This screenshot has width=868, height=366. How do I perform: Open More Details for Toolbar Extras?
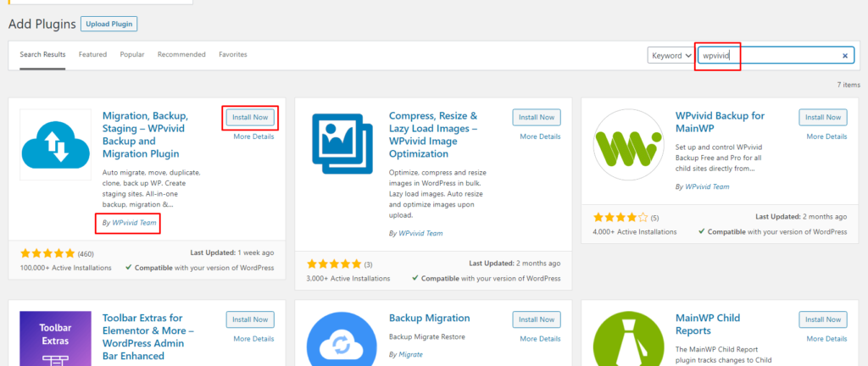(253, 339)
